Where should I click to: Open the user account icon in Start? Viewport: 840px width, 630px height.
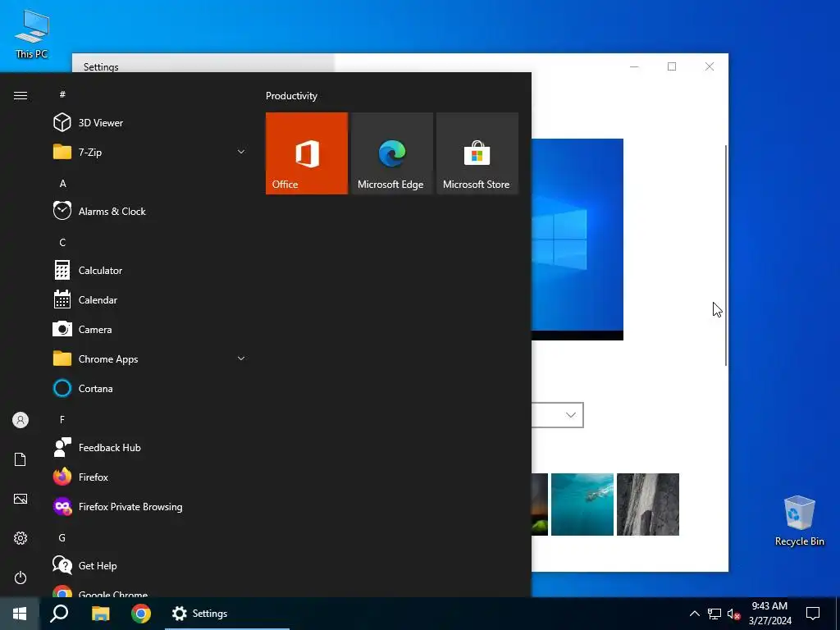click(x=21, y=420)
